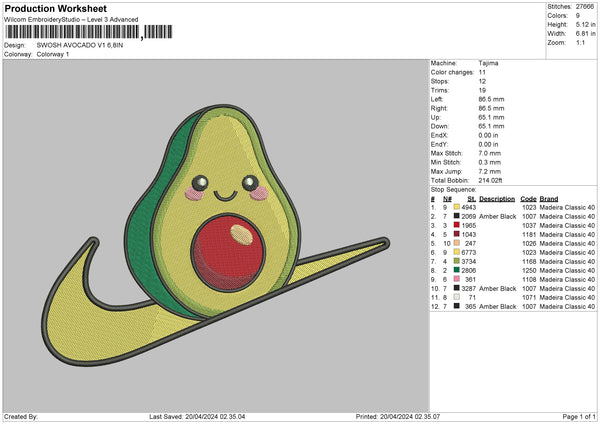
Task: Click the pink swatch beside stitch count 361
Action: tap(457, 279)
